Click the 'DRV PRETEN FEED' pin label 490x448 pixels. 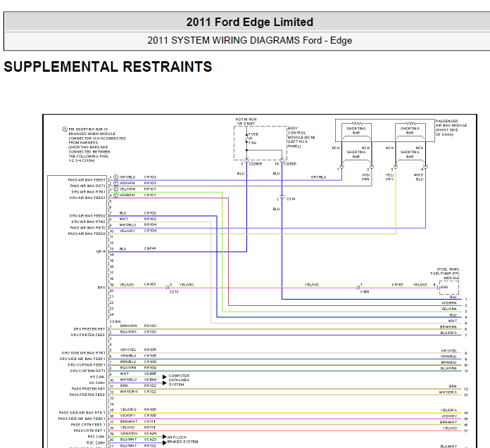[88, 335]
